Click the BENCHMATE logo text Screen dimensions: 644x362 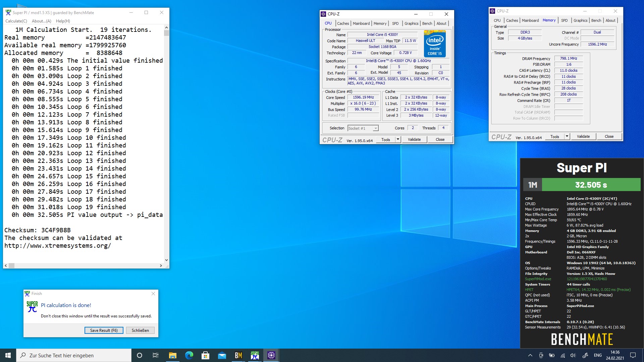coord(582,340)
